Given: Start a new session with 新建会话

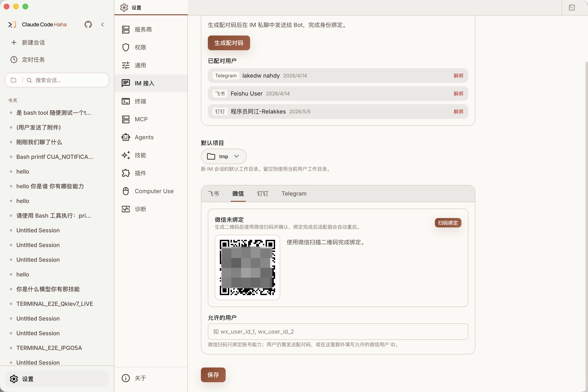Looking at the screenshot, I should pyautogui.click(x=57, y=42).
